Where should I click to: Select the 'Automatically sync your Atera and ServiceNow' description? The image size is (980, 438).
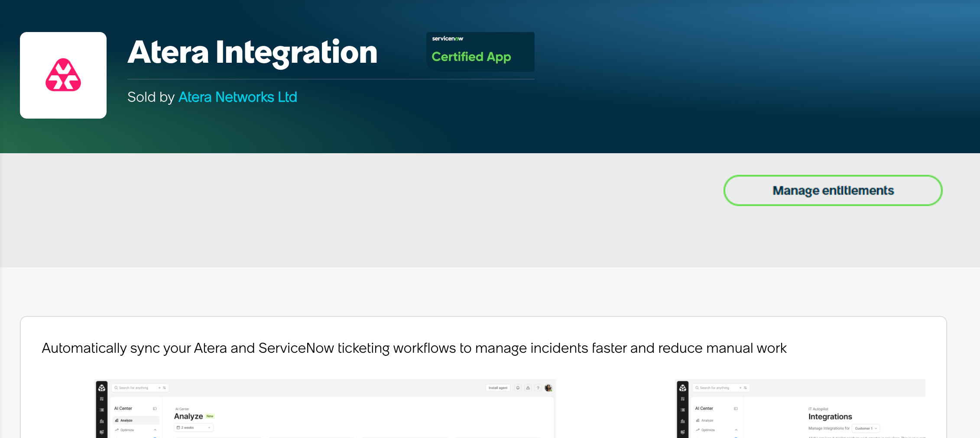(x=414, y=348)
